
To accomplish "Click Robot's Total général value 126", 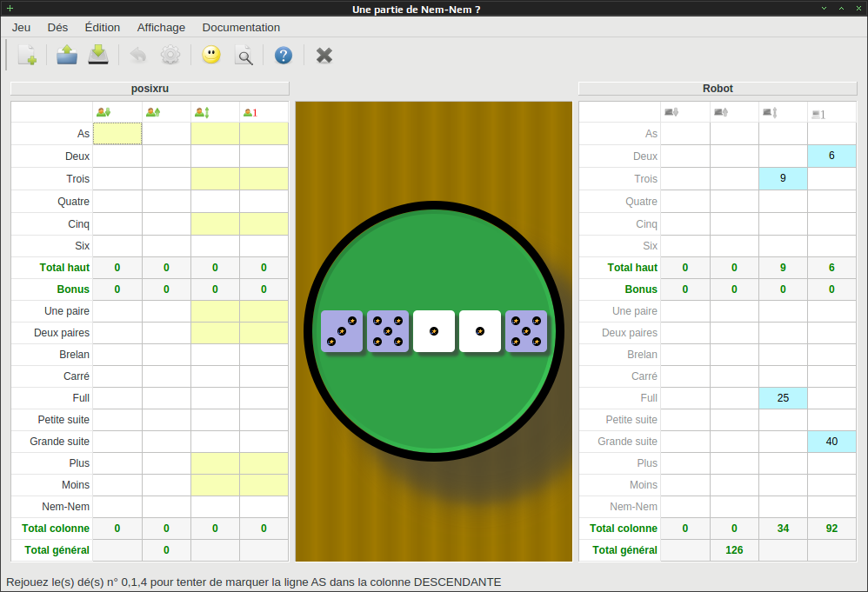I will [734, 550].
